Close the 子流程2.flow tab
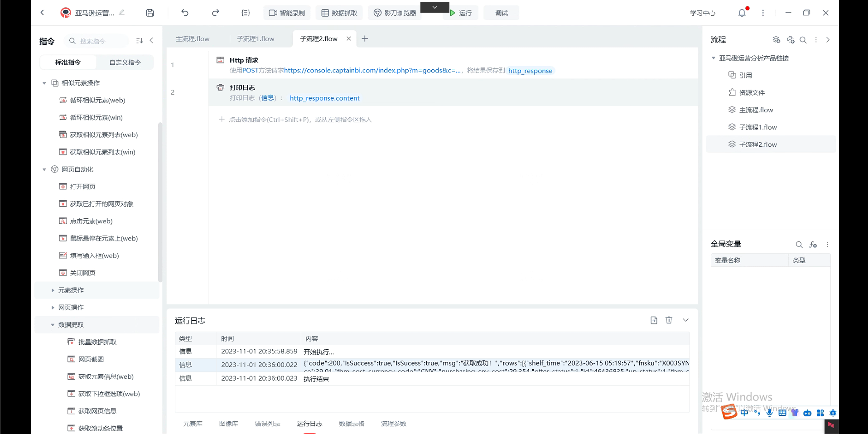The width and height of the screenshot is (868, 434). click(349, 39)
